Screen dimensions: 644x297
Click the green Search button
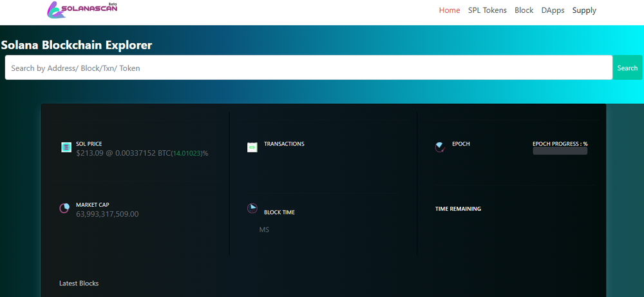click(x=627, y=68)
